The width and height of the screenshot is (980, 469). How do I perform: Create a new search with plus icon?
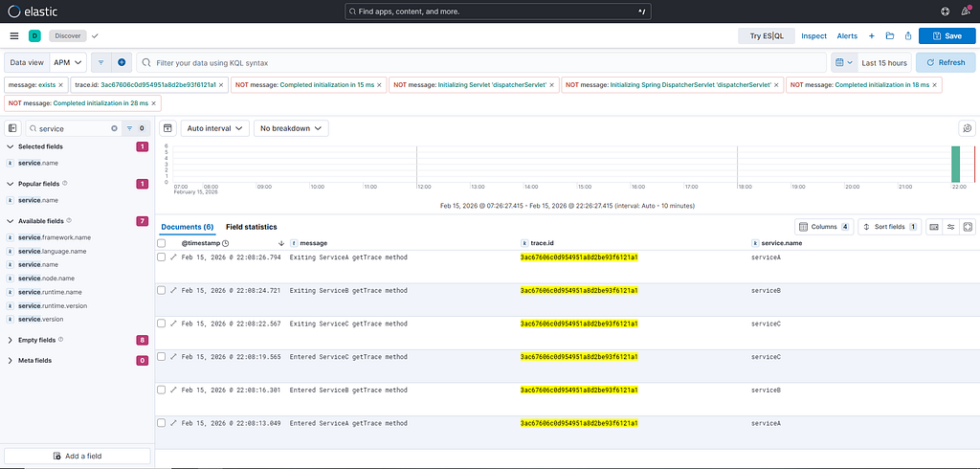872,36
